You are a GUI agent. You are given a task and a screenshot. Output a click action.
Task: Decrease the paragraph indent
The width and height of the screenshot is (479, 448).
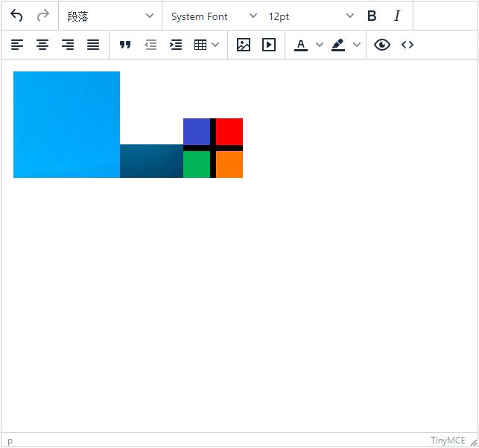coord(150,45)
